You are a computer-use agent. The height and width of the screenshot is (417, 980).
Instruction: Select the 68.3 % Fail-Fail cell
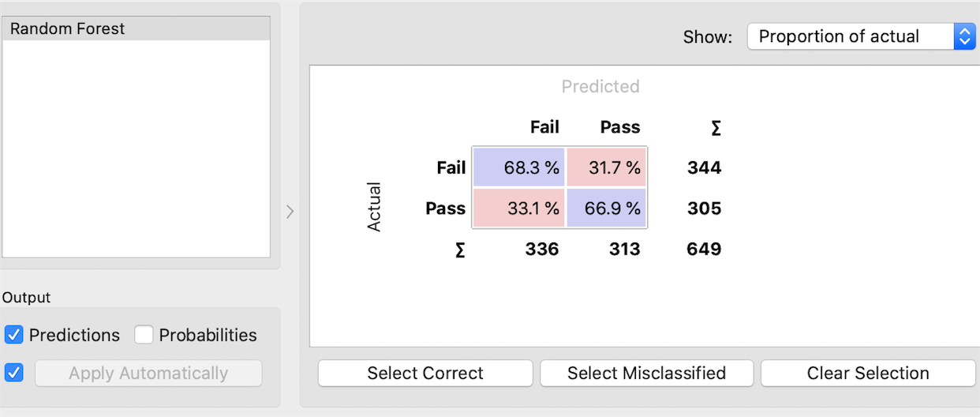(x=519, y=167)
